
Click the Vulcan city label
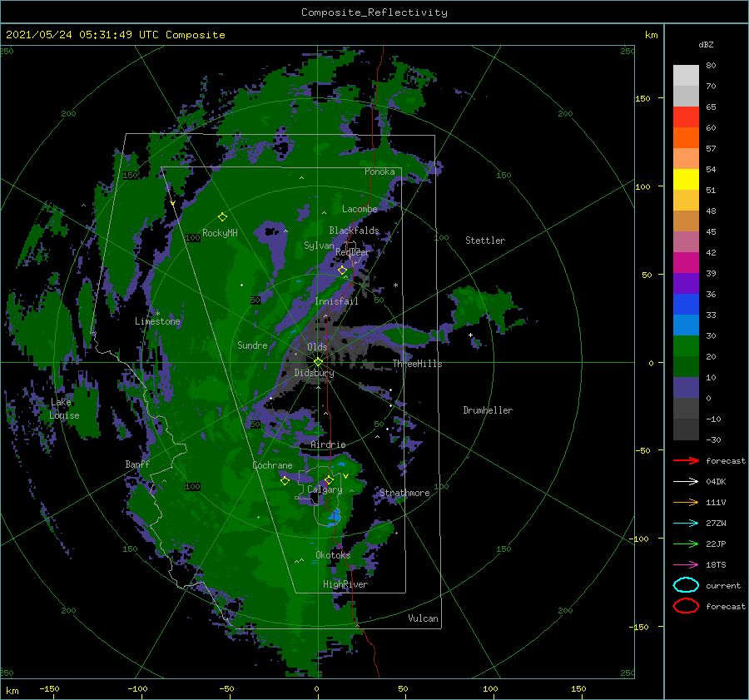(424, 618)
